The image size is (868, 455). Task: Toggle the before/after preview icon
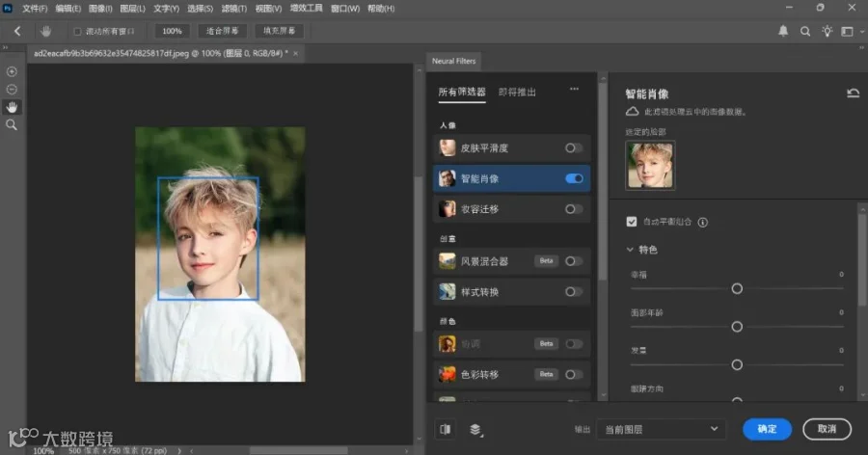tap(445, 429)
